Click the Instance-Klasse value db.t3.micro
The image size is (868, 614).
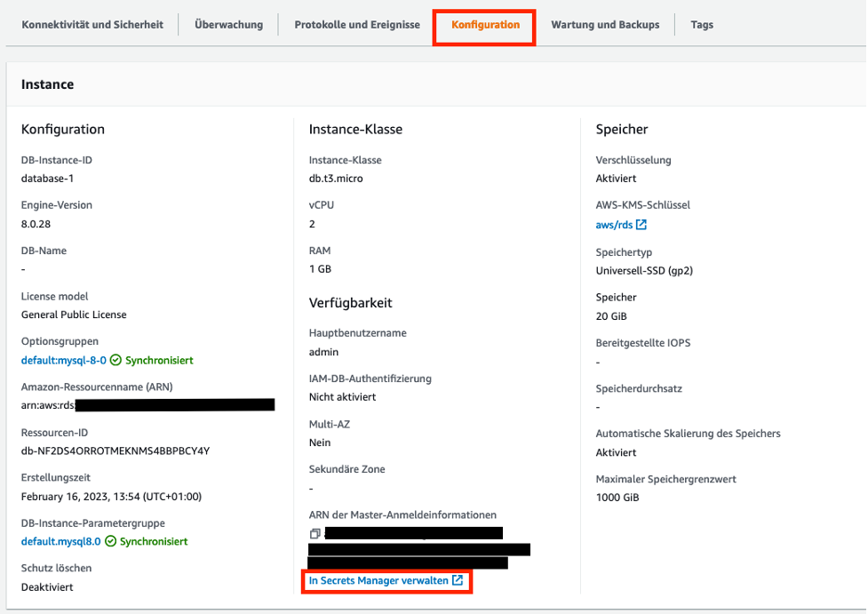pyautogui.click(x=336, y=179)
